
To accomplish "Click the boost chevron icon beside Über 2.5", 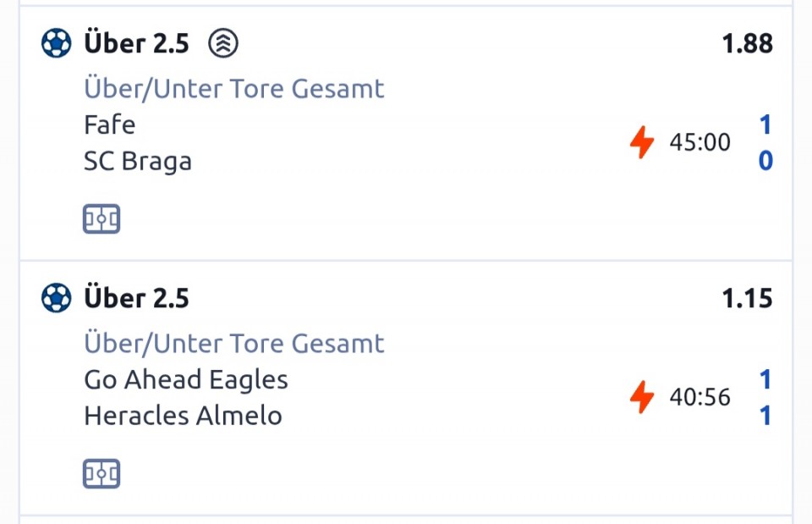I will click(224, 43).
